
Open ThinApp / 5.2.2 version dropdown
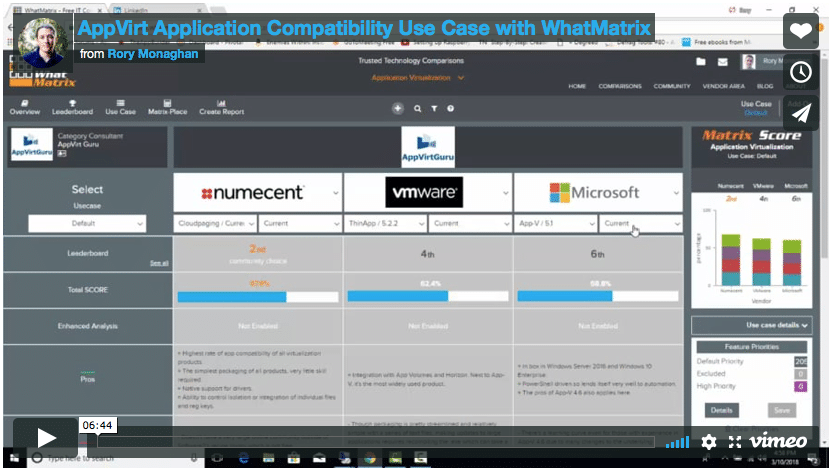tap(385, 224)
